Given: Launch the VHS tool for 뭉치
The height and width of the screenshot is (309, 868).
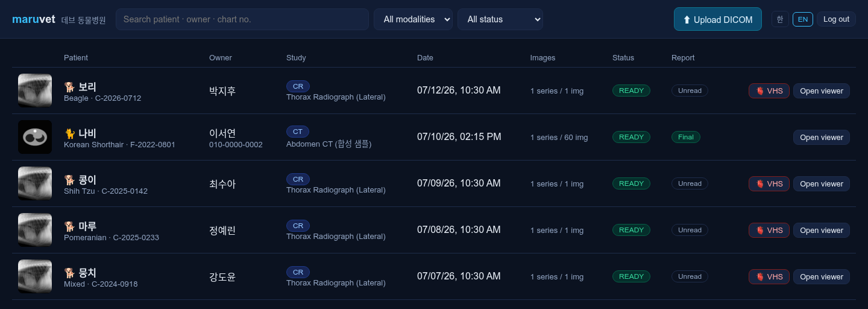Looking at the screenshot, I should pos(769,276).
